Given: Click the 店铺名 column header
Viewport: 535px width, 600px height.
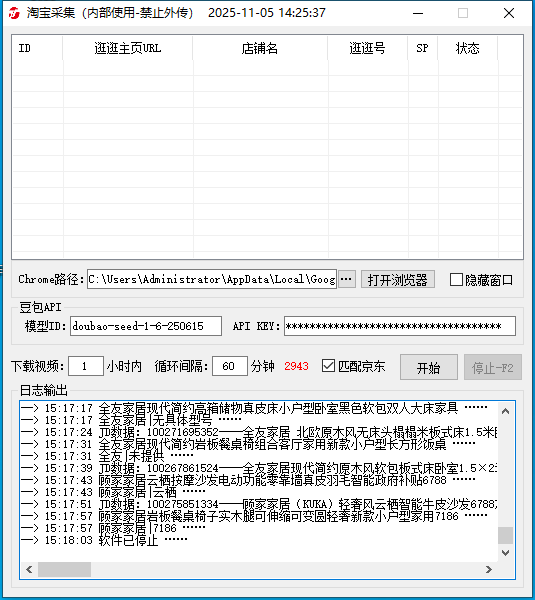Looking at the screenshot, I should (x=260, y=48).
